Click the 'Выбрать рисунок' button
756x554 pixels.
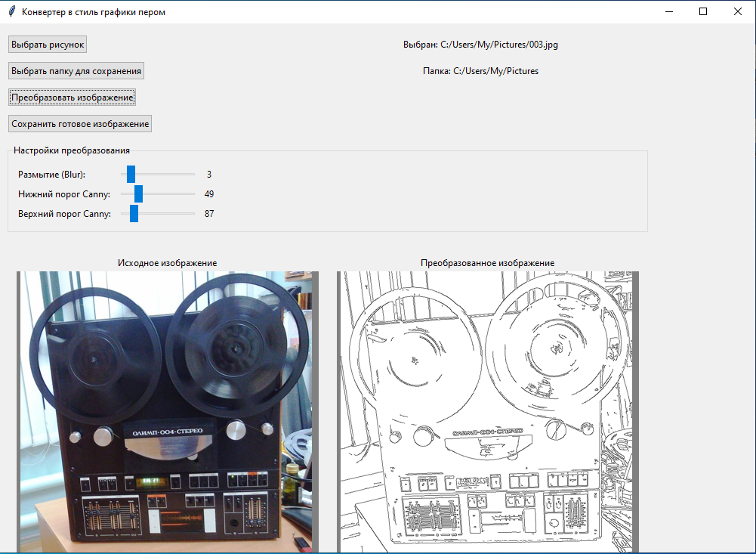click(x=48, y=45)
